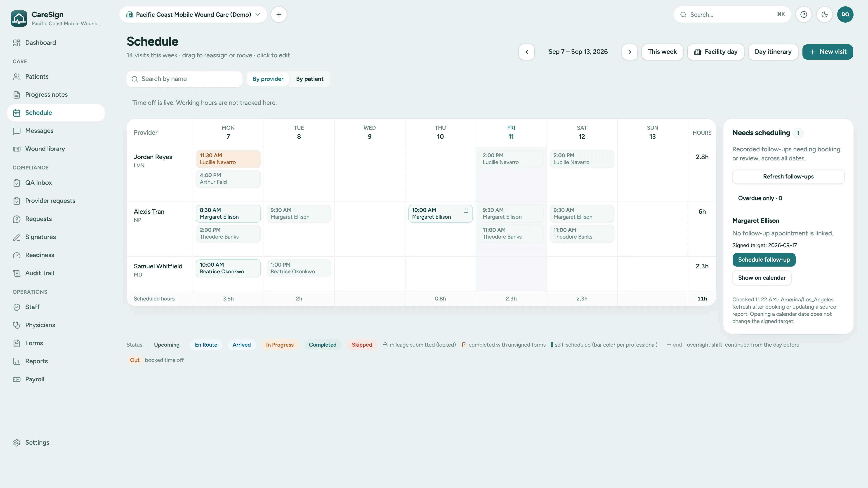
Task: Open Readiness in sidebar
Action: 56,255
